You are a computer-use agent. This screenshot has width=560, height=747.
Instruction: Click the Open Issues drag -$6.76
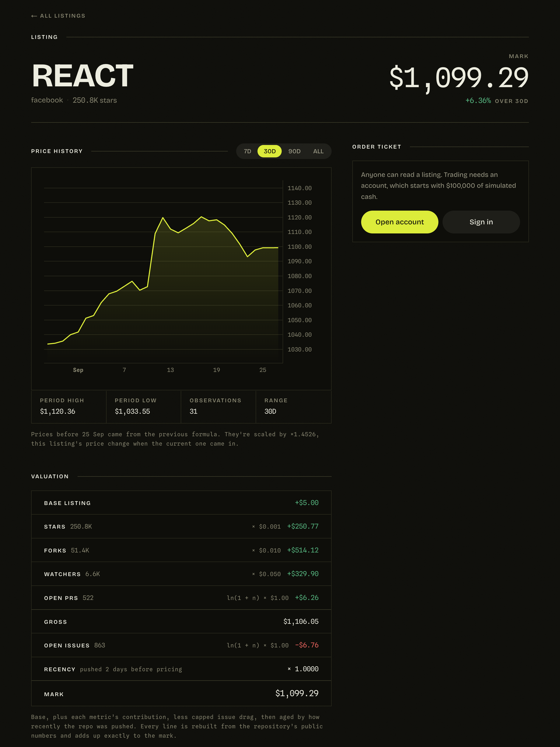(x=306, y=645)
